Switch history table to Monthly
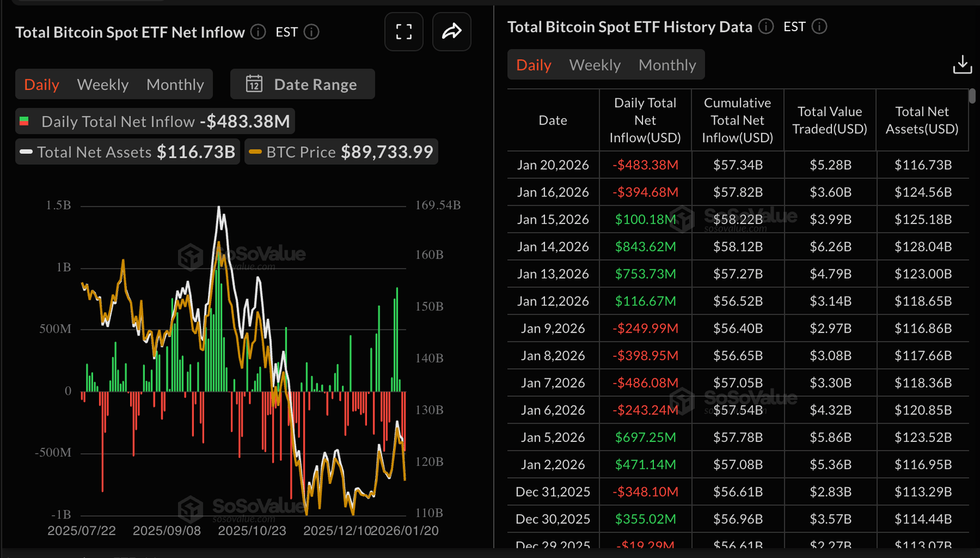Screen dimensions: 980x558 (x=667, y=65)
